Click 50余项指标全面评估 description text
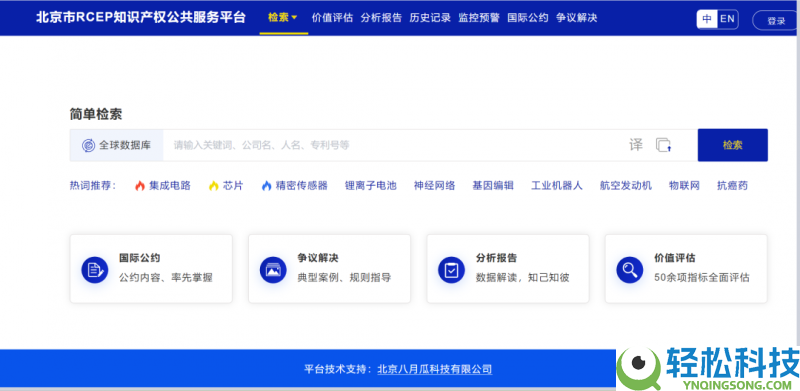The image size is (800, 391). tap(702, 278)
